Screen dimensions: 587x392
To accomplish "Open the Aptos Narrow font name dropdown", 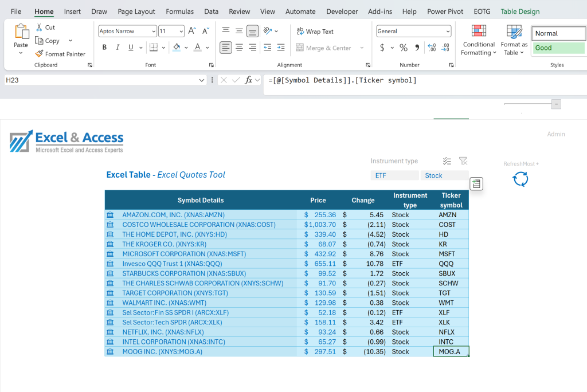I will coord(154,32).
